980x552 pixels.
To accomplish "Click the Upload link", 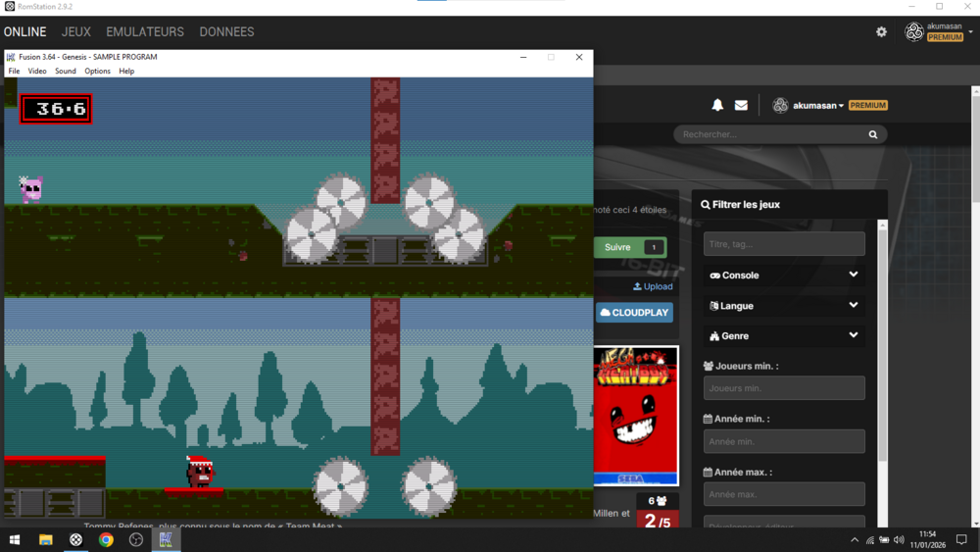I will click(653, 286).
